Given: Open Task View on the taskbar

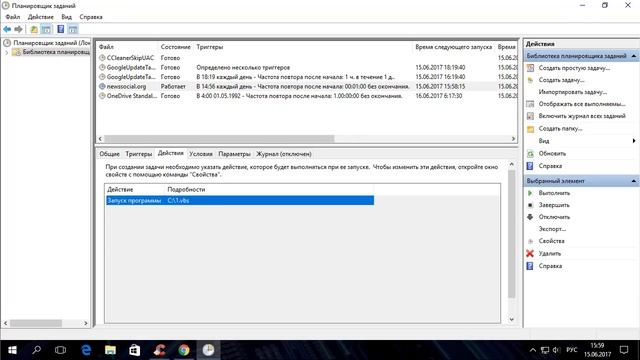Looking at the screenshot, I should coord(60,350).
